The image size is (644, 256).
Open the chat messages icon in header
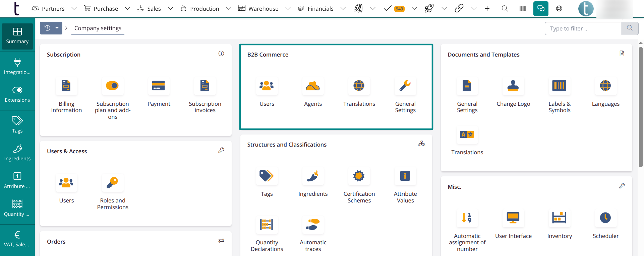point(541,9)
